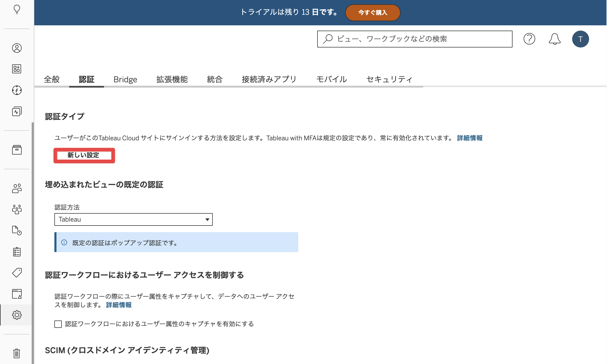Open the 認証方法 Tableau dropdown
Viewport: 607px width, 364px height.
coord(133,219)
